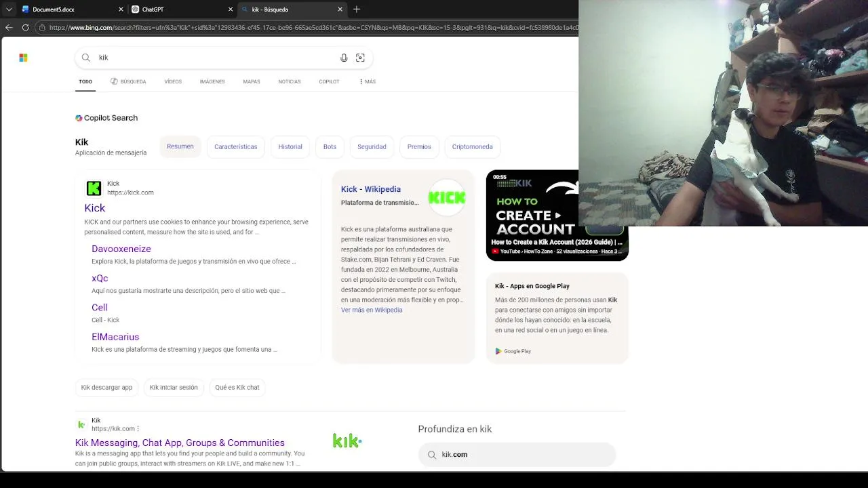The width and height of the screenshot is (868, 488).
Task: Click the Kik descargar app suggestion
Action: point(106,387)
